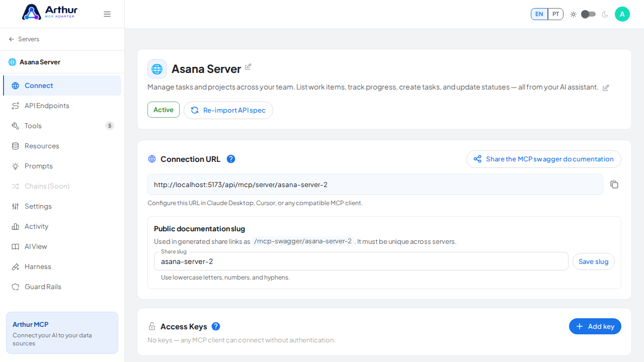The height and width of the screenshot is (362, 644).
Task: Click Re-import API spec button
Action: (228, 110)
